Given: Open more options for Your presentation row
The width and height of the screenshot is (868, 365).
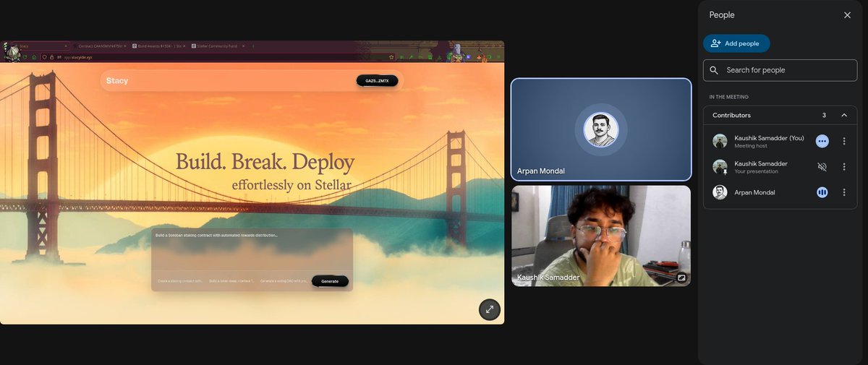Looking at the screenshot, I should [x=844, y=167].
